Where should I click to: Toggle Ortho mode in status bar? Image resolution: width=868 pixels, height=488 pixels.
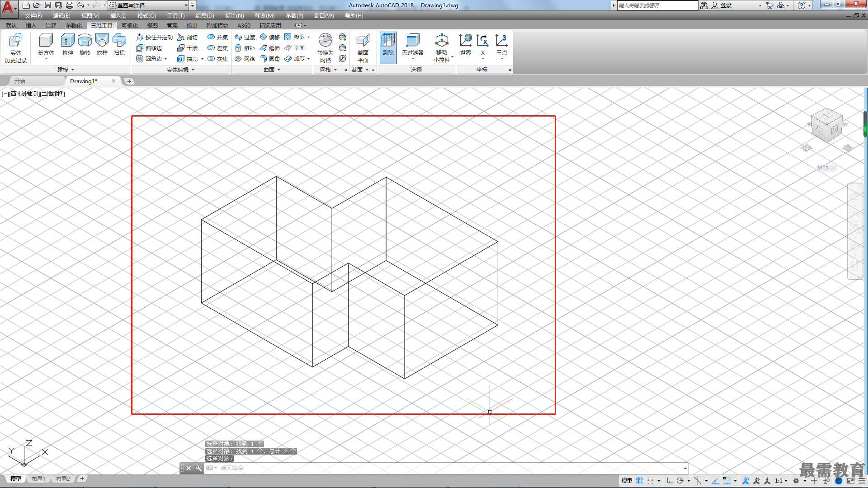[670, 481]
